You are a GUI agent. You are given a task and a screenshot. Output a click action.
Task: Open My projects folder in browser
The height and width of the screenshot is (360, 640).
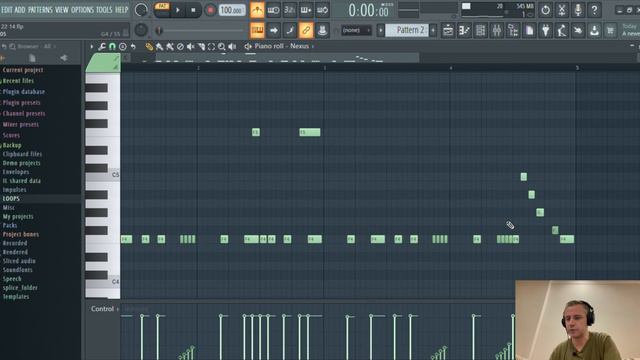click(18, 217)
